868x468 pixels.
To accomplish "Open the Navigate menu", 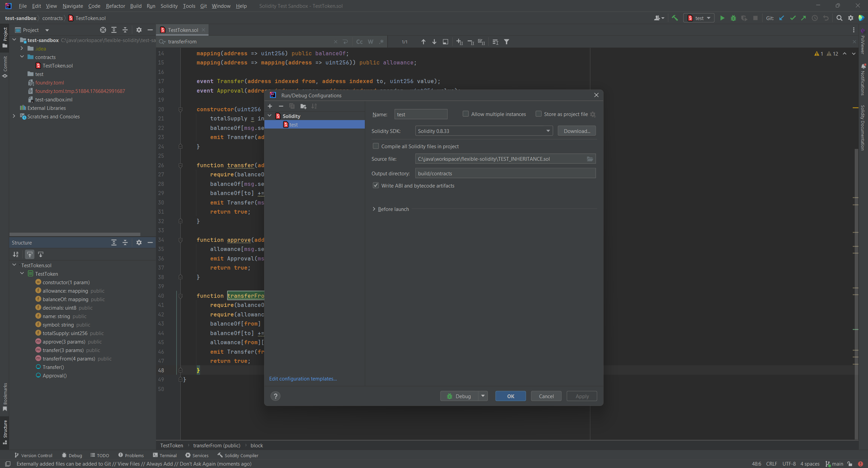I will (73, 6).
